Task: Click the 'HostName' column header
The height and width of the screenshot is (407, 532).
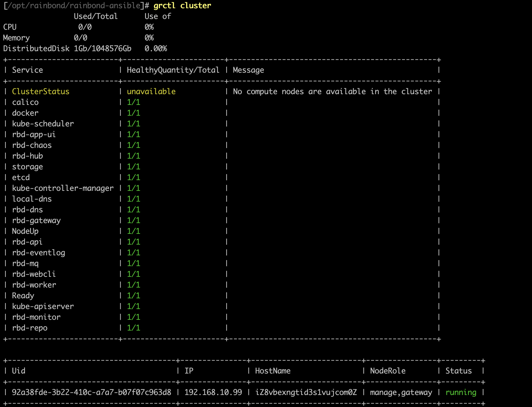Action: tap(273, 371)
